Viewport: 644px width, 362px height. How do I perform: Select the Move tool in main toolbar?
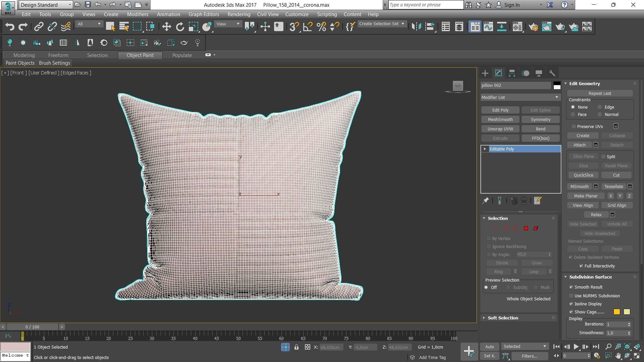click(x=166, y=27)
